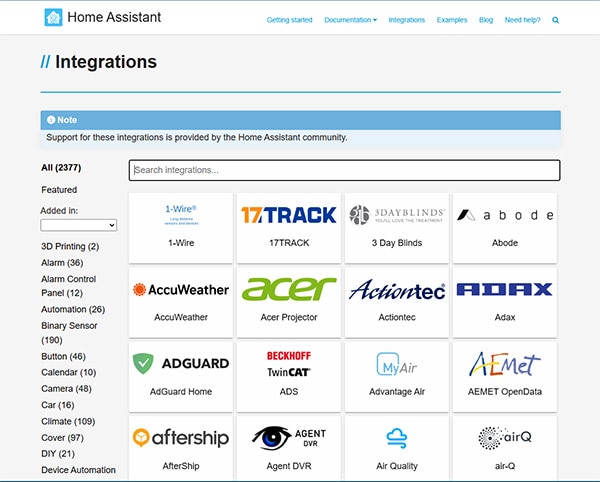The image size is (600, 482).
Task: Open the search magnifier in the header
Action: (x=555, y=20)
